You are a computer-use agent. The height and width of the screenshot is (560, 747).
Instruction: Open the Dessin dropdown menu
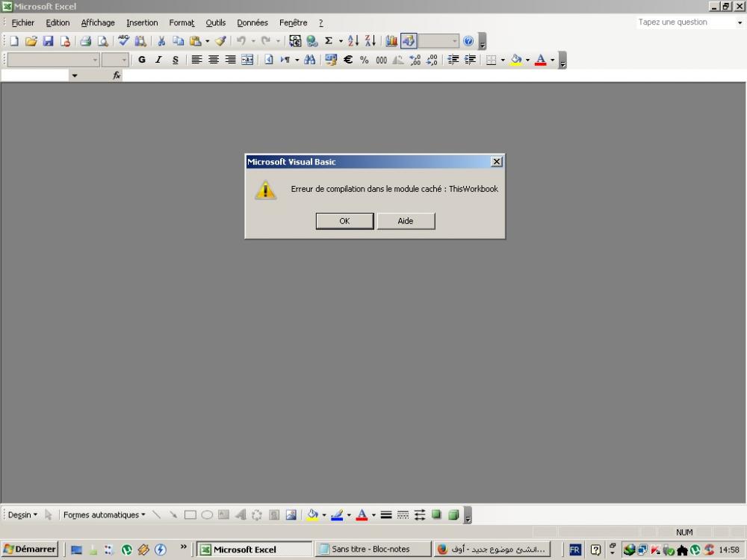[22, 514]
